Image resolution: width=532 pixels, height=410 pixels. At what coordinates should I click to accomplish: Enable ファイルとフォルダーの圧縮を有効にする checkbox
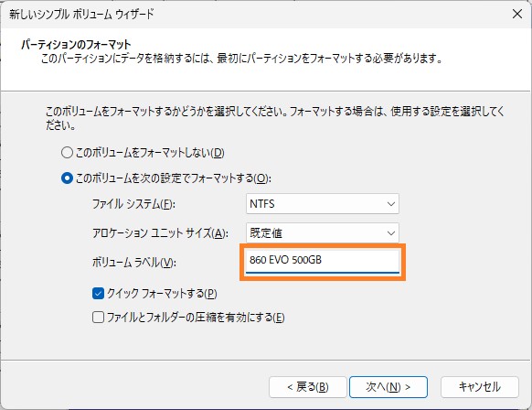98,318
